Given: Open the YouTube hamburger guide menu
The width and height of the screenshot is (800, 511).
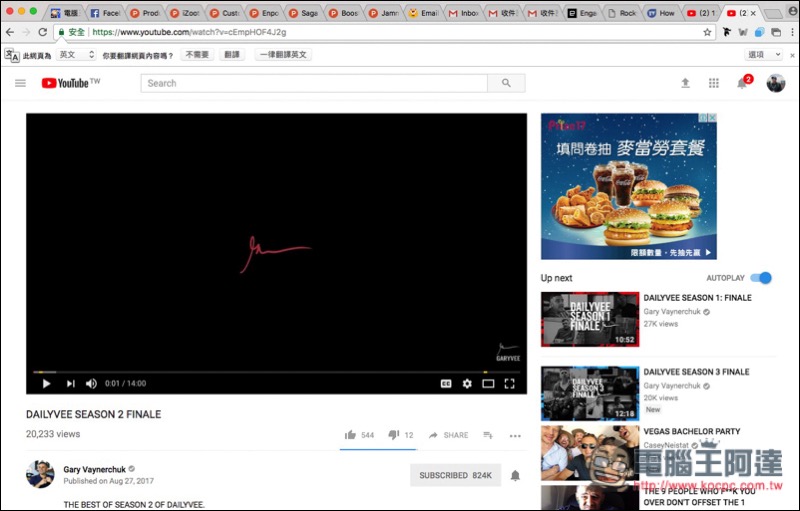Looking at the screenshot, I should [x=20, y=83].
